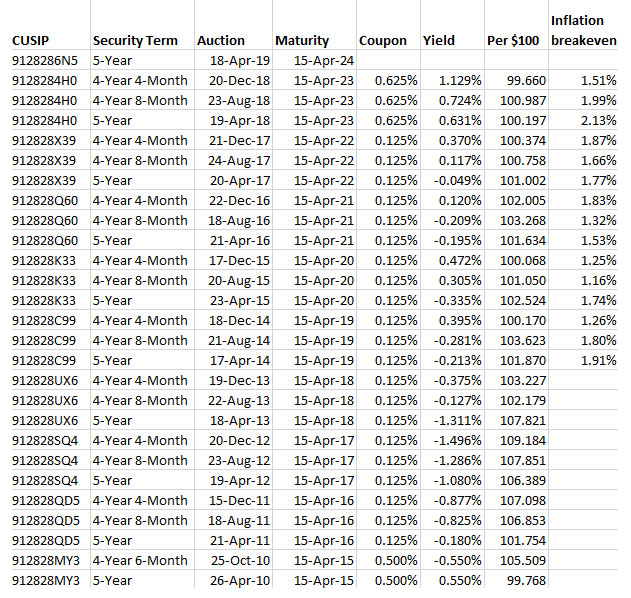Select the 18-Apr-19 auction date cell

coord(237,59)
